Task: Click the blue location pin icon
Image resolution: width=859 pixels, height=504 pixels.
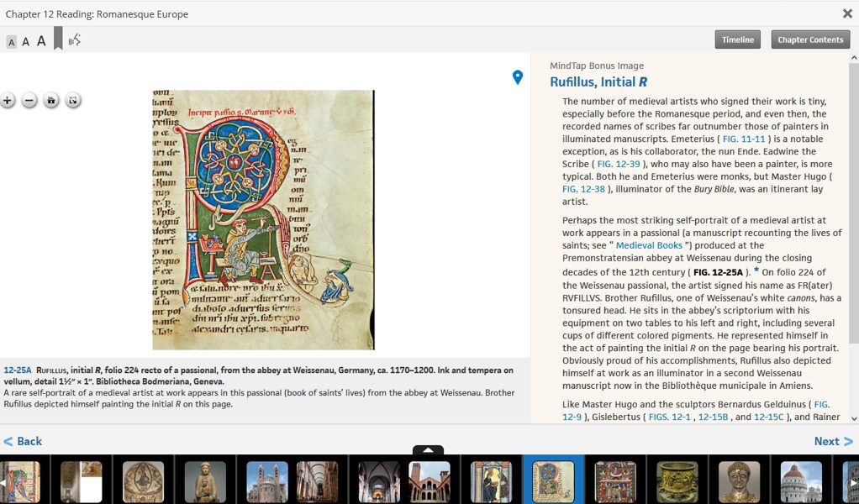Action: [x=518, y=77]
